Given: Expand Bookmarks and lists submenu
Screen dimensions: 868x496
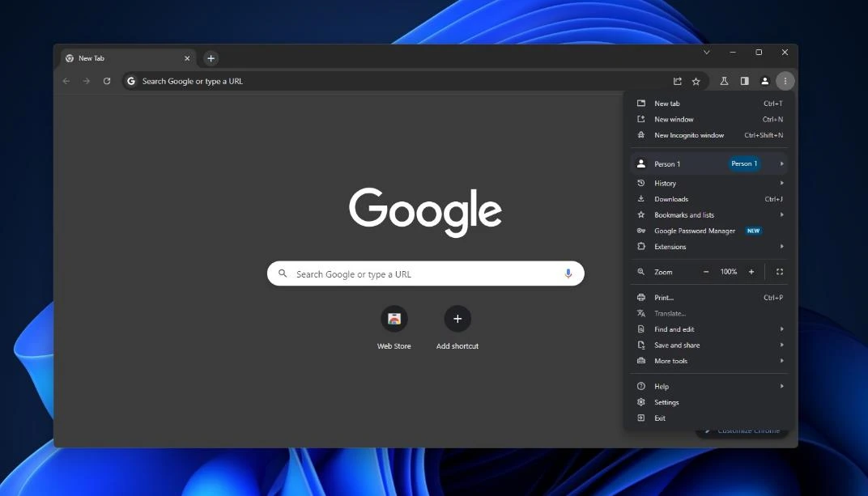Looking at the screenshot, I should point(709,215).
